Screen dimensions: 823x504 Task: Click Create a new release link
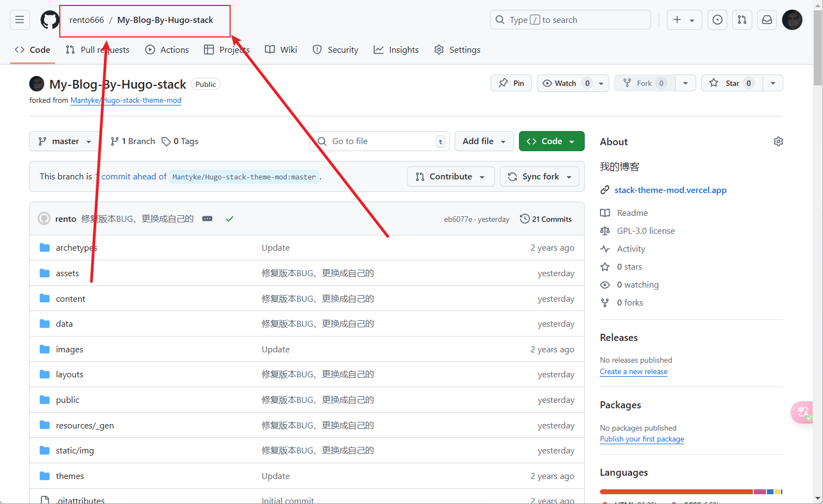click(x=634, y=372)
